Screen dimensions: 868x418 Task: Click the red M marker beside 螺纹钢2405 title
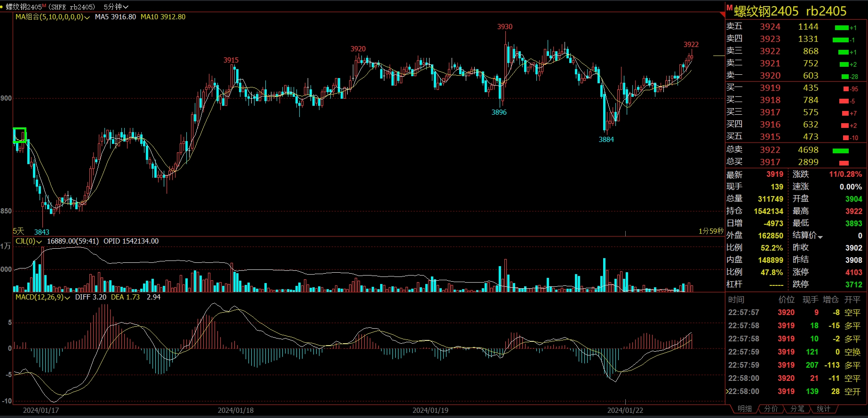point(729,8)
